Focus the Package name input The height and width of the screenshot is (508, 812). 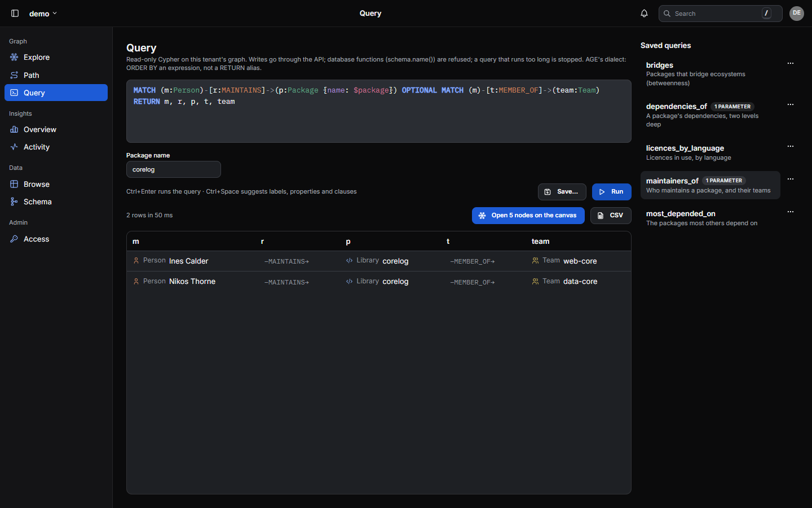coord(173,169)
